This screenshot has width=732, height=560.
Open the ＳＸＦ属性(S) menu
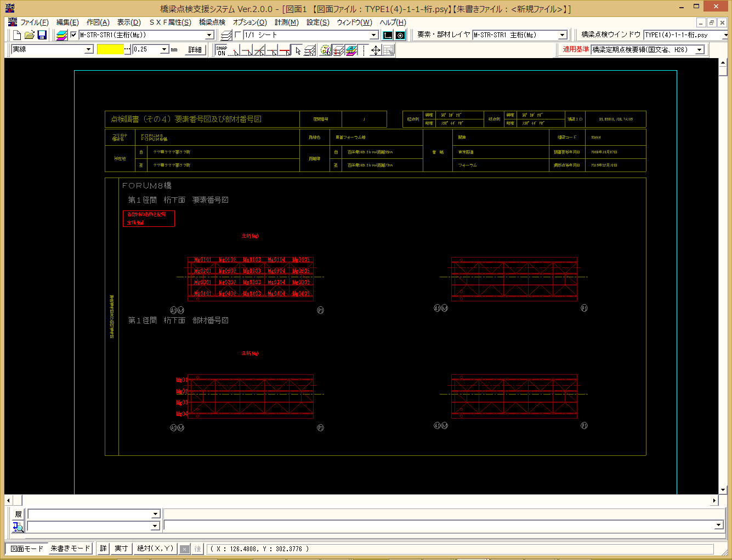[170, 22]
